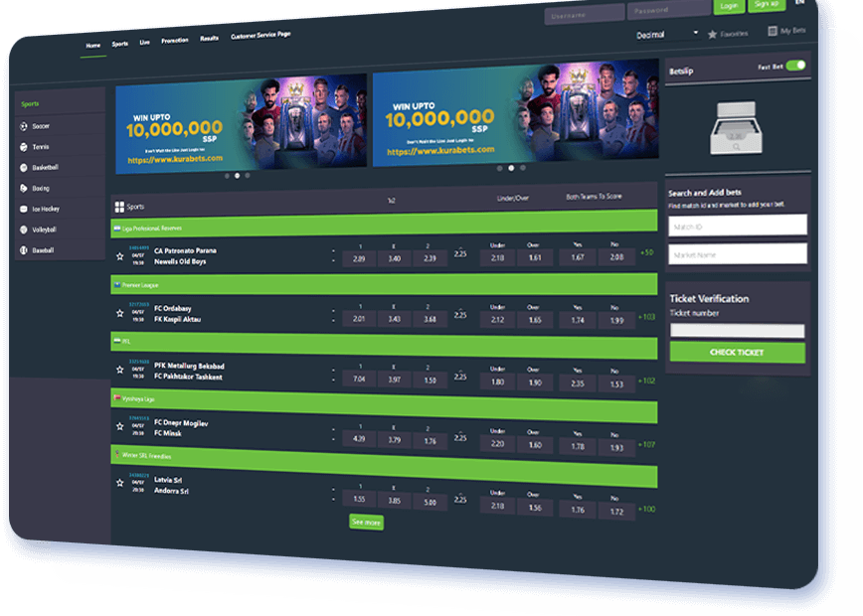Select the middle carousel dot under right banner
This screenshot has height=616, width=863.
(511, 168)
